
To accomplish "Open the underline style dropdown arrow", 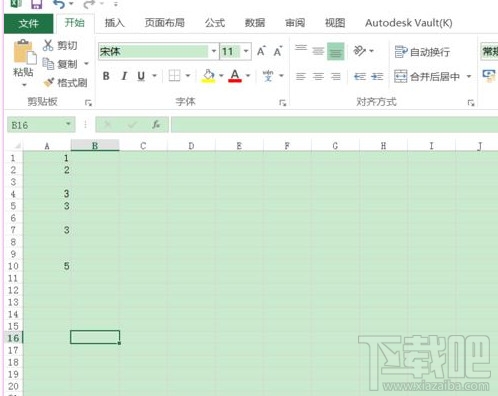I will pyautogui.click(x=154, y=76).
